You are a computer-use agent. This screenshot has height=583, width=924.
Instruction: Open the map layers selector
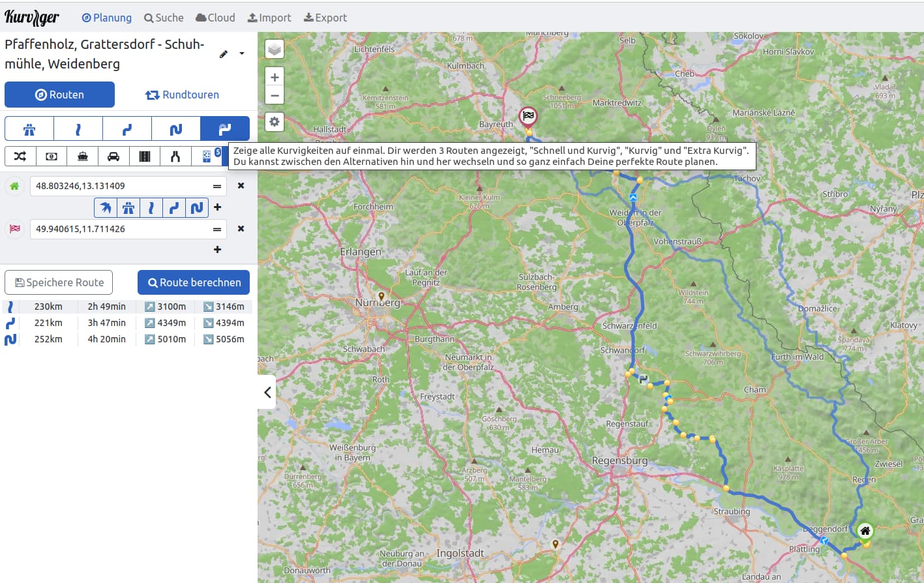pos(275,50)
